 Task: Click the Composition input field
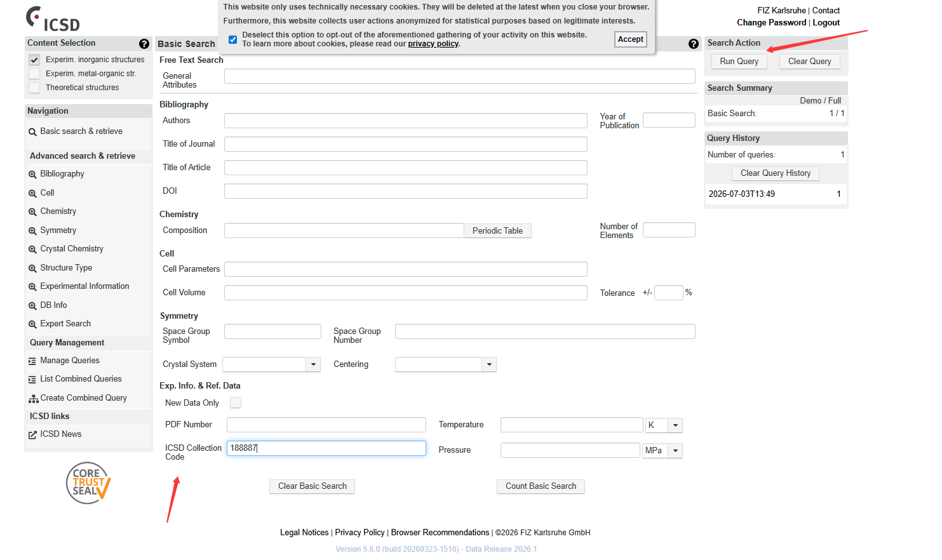click(x=344, y=230)
